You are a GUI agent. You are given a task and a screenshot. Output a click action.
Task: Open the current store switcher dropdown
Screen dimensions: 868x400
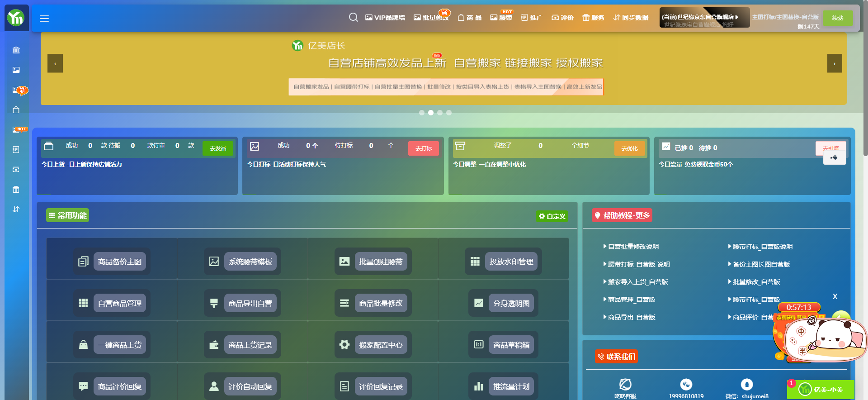click(704, 17)
